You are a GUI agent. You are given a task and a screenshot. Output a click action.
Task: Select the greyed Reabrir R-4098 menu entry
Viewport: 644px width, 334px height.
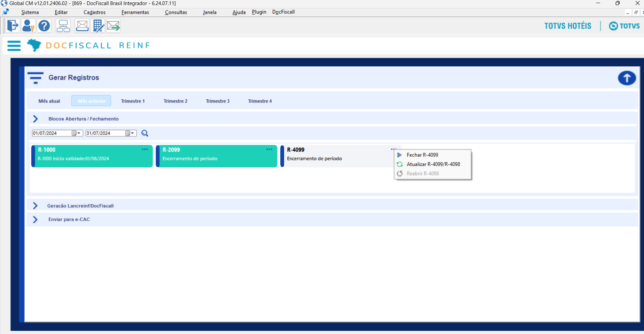433,173
